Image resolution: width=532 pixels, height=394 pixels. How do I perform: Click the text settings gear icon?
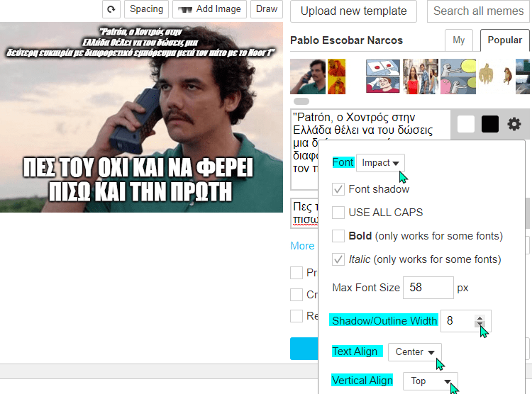(x=514, y=124)
